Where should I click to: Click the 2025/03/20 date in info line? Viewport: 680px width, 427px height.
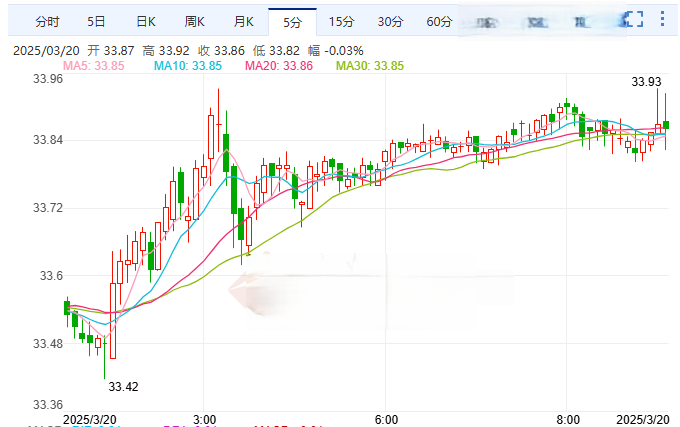point(46,51)
